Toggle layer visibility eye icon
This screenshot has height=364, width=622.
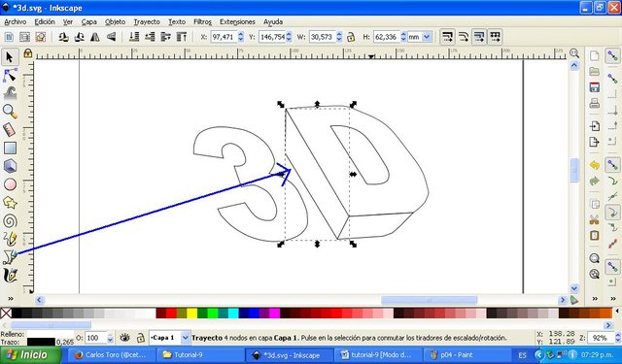(125, 338)
